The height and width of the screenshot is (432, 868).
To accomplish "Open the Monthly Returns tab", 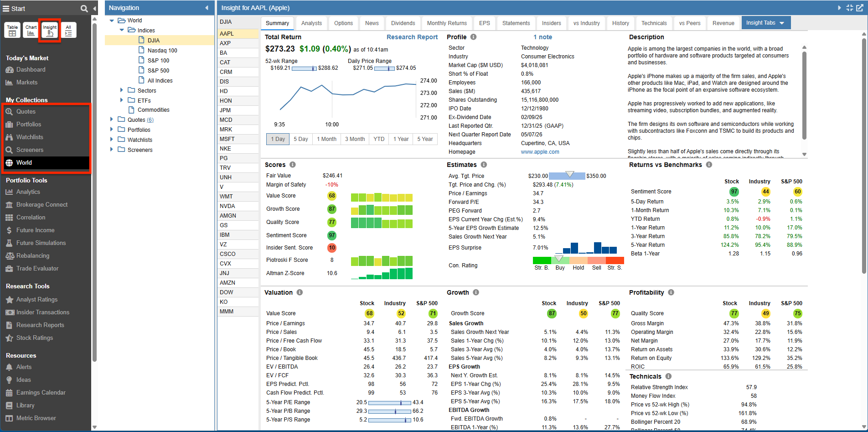I will 447,23.
